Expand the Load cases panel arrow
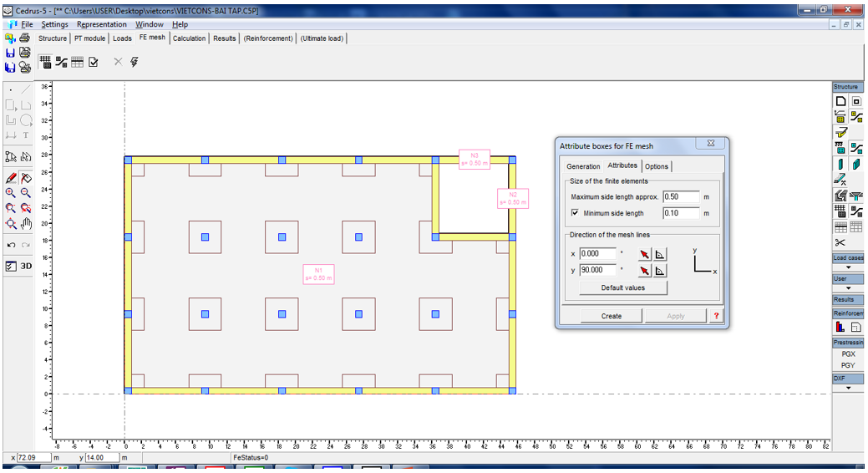The height and width of the screenshot is (473, 868). pyautogui.click(x=848, y=267)
